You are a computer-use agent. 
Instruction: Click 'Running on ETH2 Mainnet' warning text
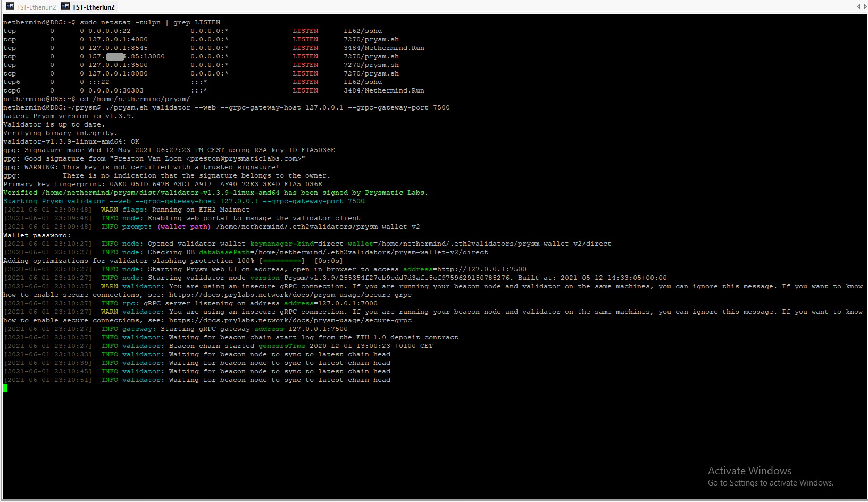(201, 210)
